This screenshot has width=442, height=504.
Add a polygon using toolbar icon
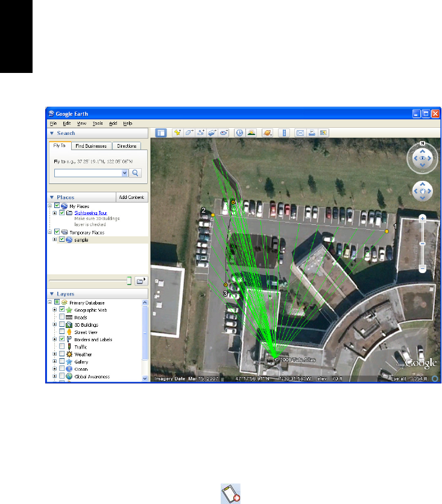(x=189, y=133)
